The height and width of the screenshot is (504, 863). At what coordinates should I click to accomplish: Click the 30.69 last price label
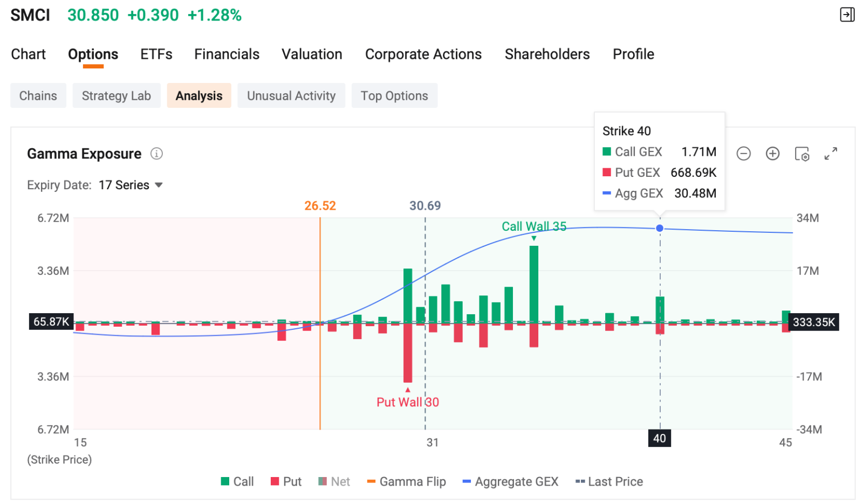pos(425,205)
